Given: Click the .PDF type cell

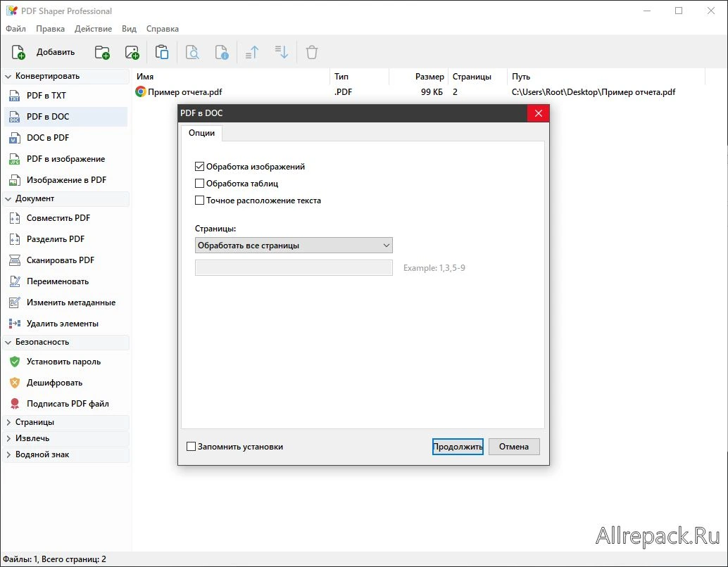Looking at the screenshot, I should tap(343, 92).
